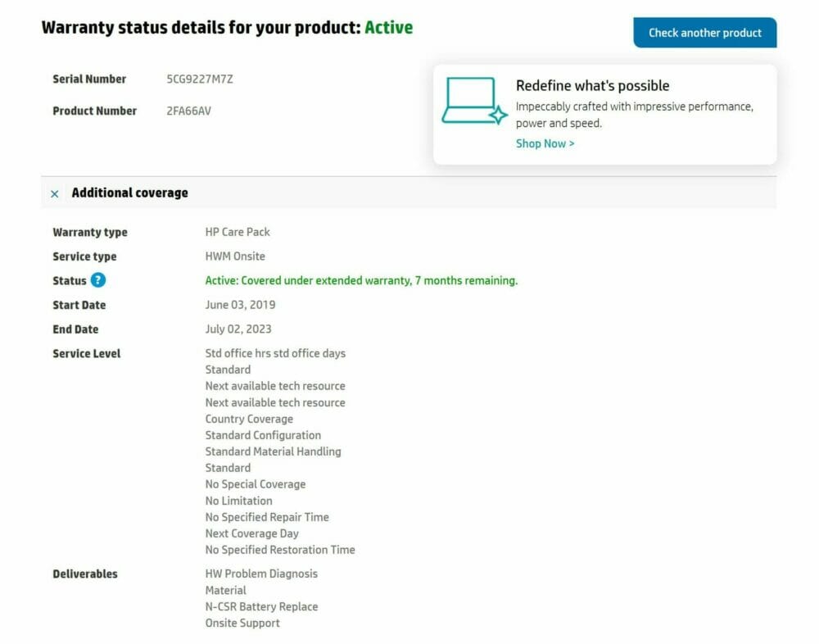Viewport: 819px width, 644px height.
Task: Click the Redefine what's possible heading
Action: coord(592,85)
